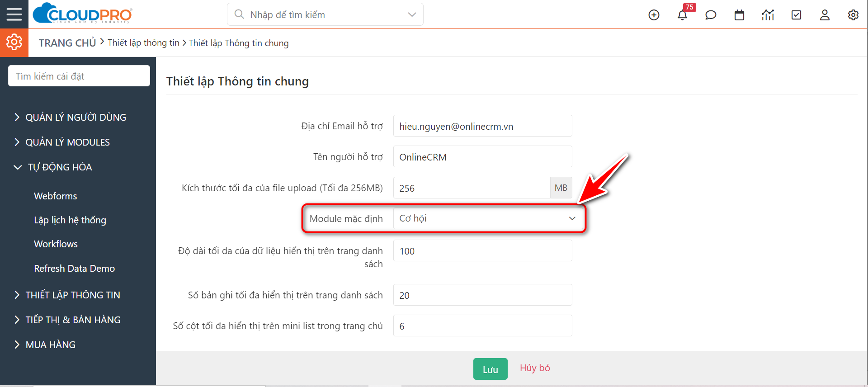Image resolution: width=868 pixels, height=387 pixels.
Task: Edit mini list columns field 6
Action: pyautogui.click(x=482, y=326)
